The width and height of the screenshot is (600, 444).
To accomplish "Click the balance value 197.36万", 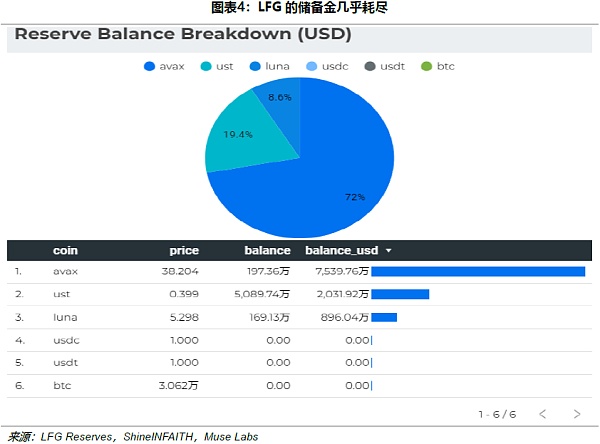I will [x=268, y=271].
